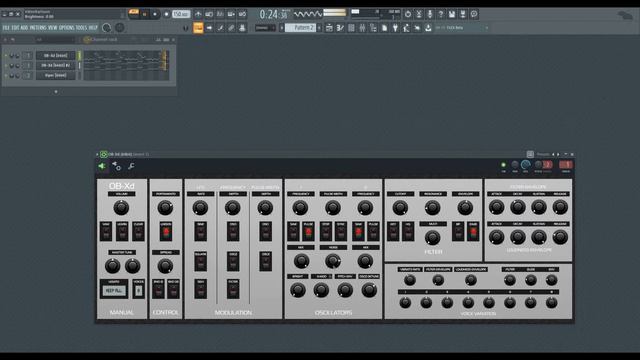Toggle the LFO Sine waveform switch
This screenshot has height=360, width=640.
200,232
